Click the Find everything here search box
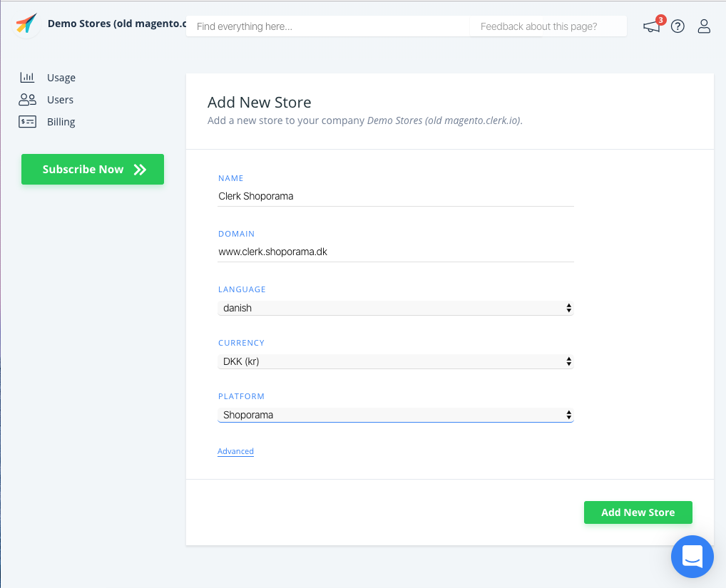Screen dimensions: 726x588 327,26
